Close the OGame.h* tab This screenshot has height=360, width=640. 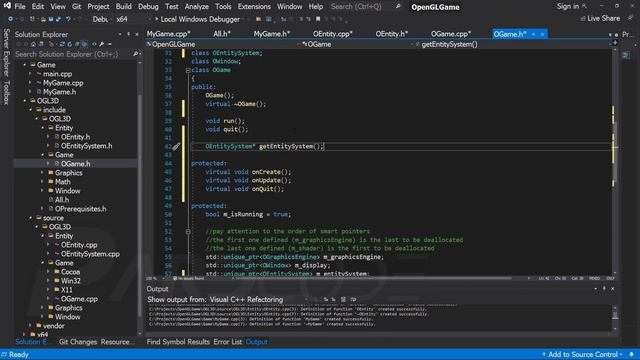pyautogui.click(x=542, y=34)
